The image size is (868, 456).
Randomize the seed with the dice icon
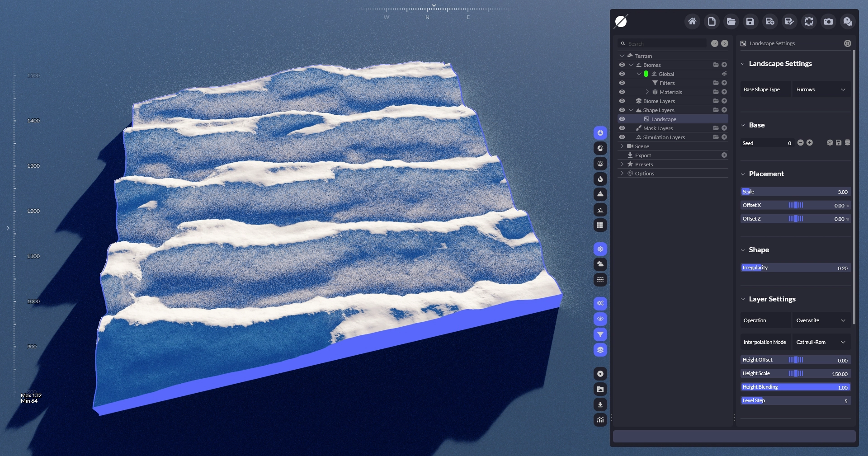pyautogui.click(x=830, y=143)
